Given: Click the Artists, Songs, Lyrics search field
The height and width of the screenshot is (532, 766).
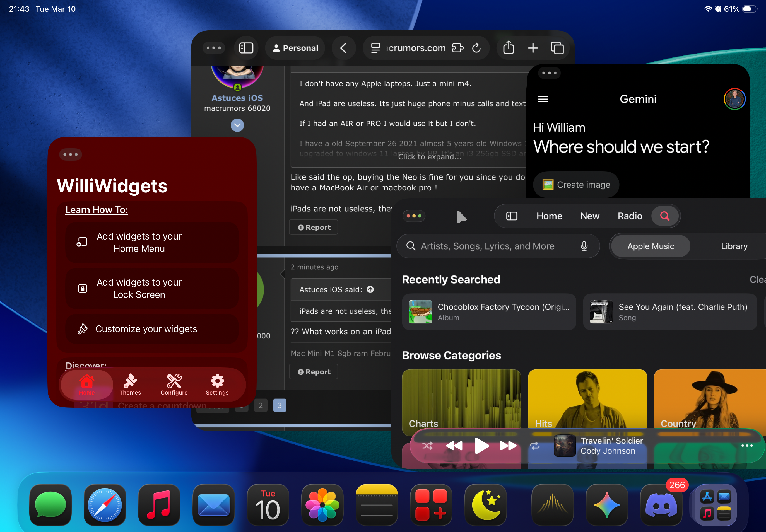Looking at the screenshot, I should (498, 246).
